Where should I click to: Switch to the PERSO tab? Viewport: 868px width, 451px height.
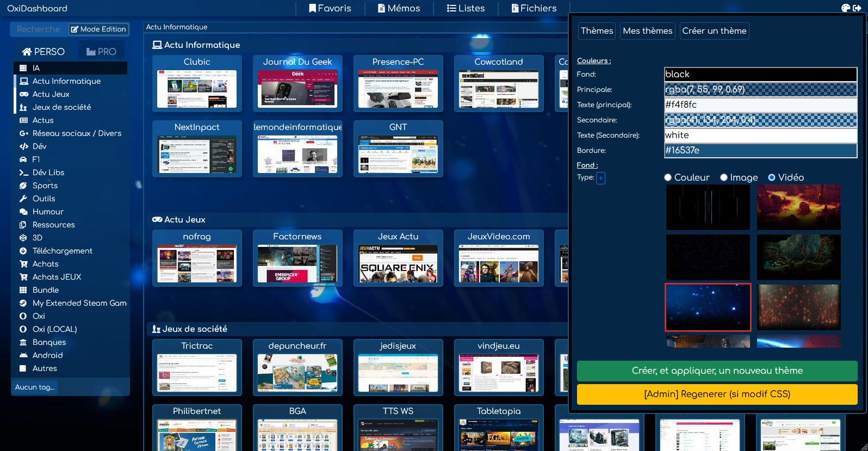(43, 52)
